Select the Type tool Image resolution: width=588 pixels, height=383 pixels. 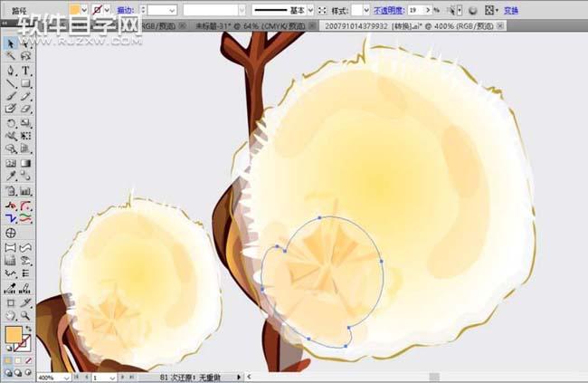coord(25,70)
